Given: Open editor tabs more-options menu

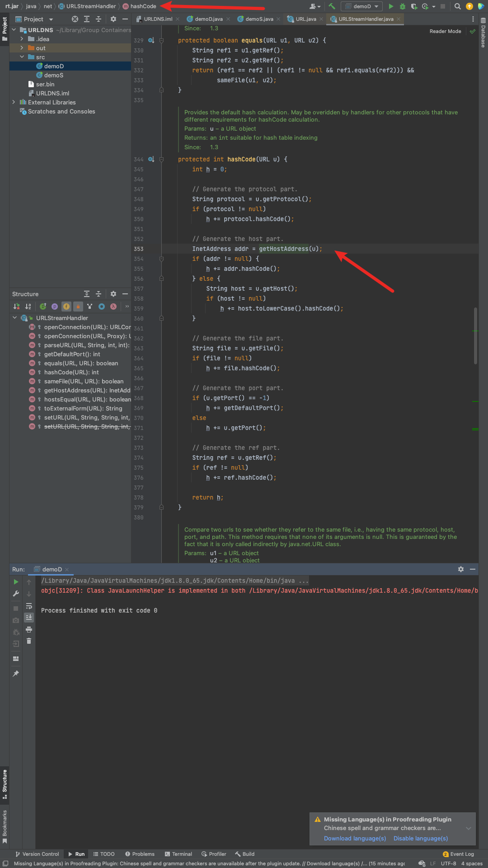Looking at the screenshot, I should [x=473, y=19].
